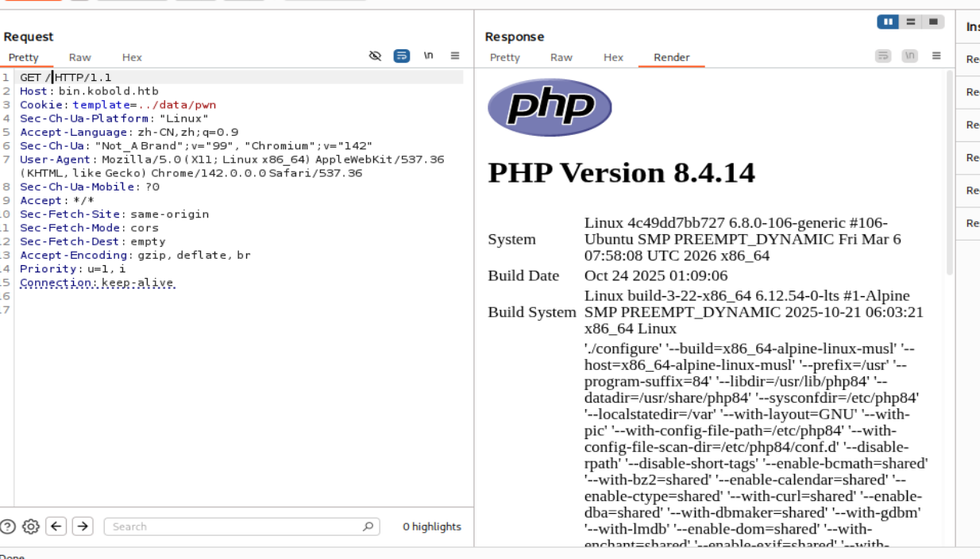Click the Accept-Language zh-CN header line
The width and height of the screenshot is (980, 559).
(129, 132)
